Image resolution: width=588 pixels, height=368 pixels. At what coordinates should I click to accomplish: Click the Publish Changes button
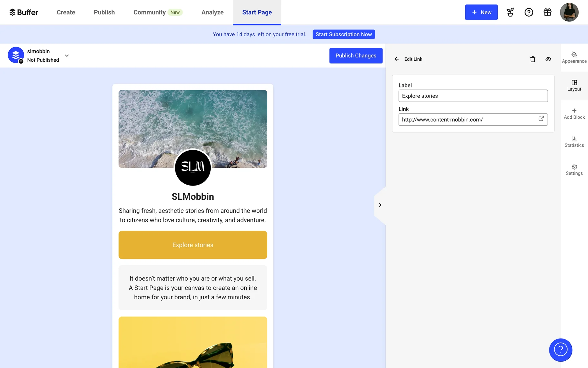[x=356, y=56]
